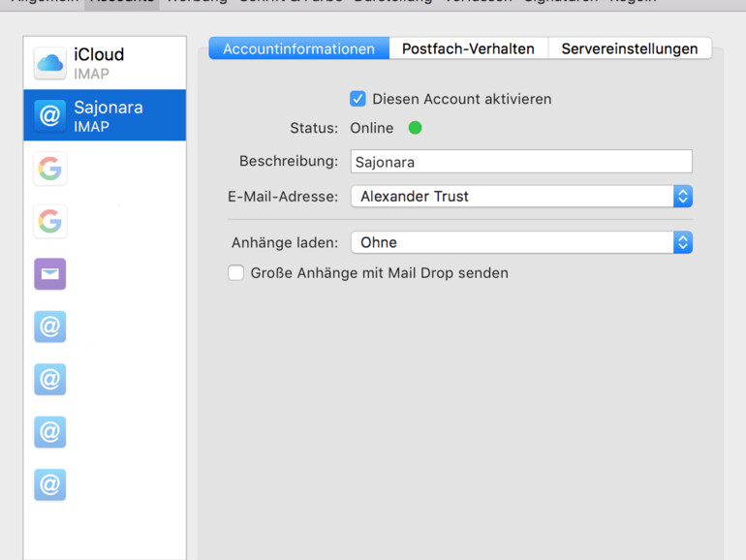The image size is (746, 560).
Task: Open the purple envelope account icon
Action: click(50, 274)
